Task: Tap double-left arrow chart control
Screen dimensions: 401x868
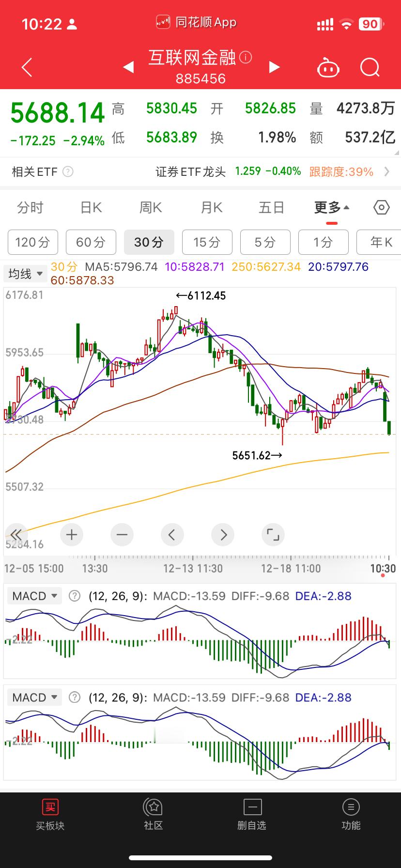Action: 15,535
